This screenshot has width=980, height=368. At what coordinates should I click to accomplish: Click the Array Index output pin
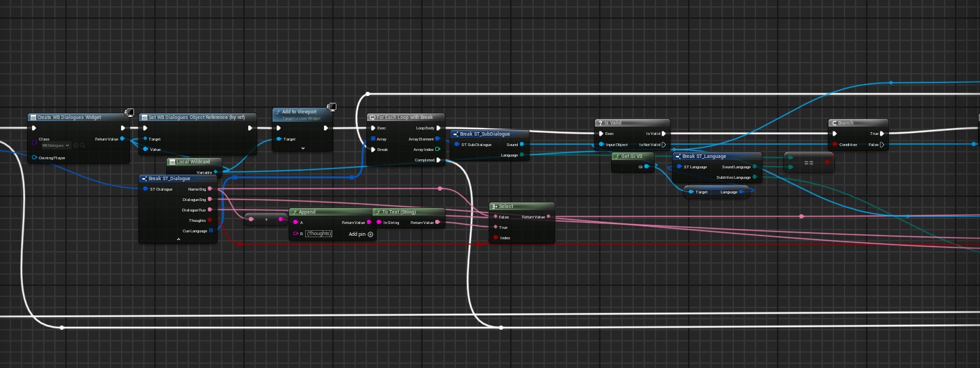pos(438,150)
